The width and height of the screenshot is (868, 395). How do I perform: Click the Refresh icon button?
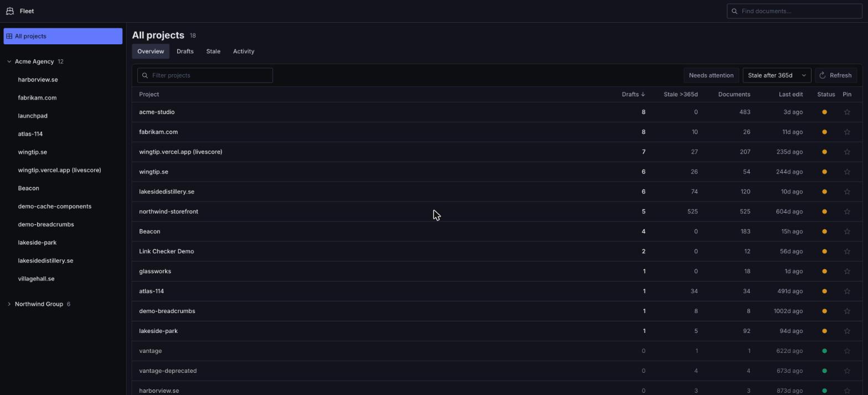[x=836, y=75]
